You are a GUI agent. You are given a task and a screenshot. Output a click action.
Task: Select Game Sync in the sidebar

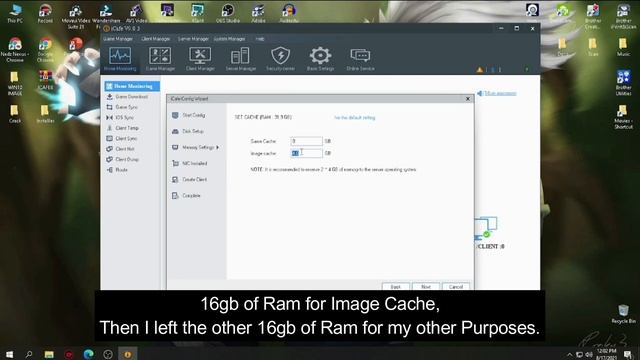[127, 107]
